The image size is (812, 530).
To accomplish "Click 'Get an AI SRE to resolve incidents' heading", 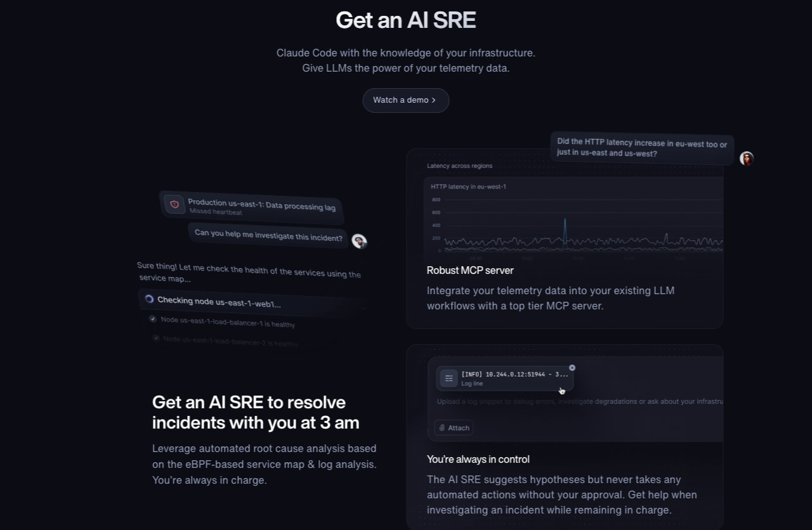I will pos(256,412).
